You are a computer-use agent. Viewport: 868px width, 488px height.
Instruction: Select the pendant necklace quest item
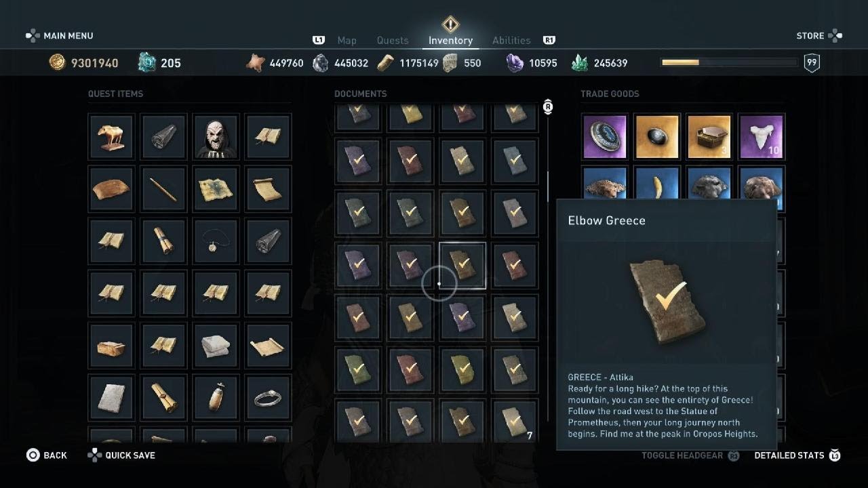pos(216,241)
